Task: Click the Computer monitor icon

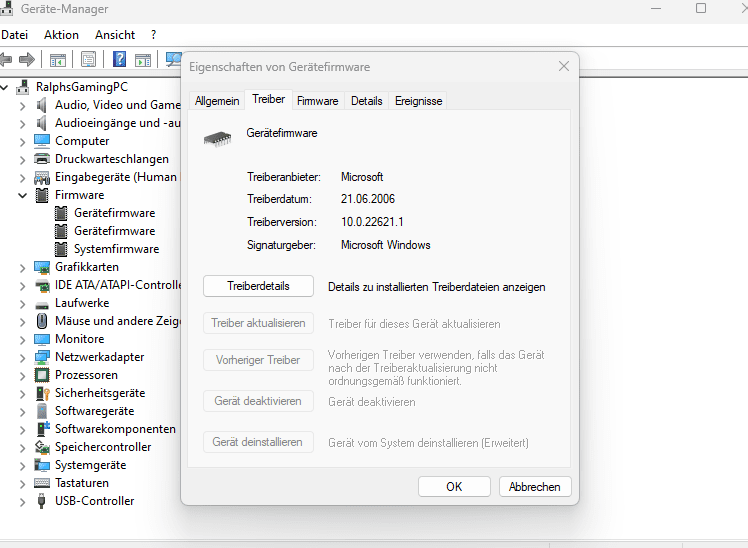Action: tap(42, 141)
